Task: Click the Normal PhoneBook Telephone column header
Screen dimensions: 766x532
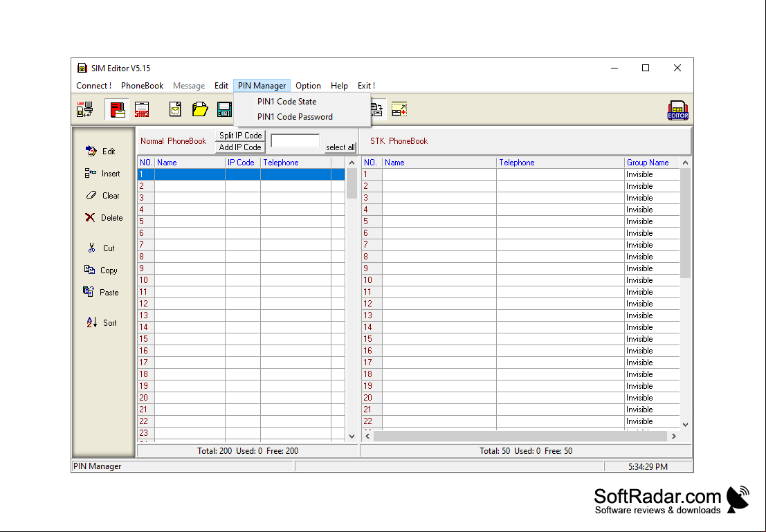Action: [295, 162]
